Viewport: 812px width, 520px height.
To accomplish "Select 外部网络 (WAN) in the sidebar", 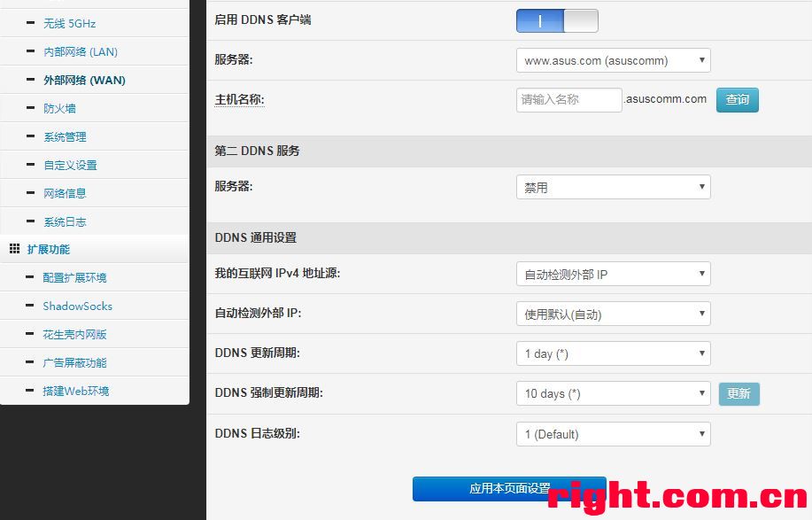I will coord(84,81).
